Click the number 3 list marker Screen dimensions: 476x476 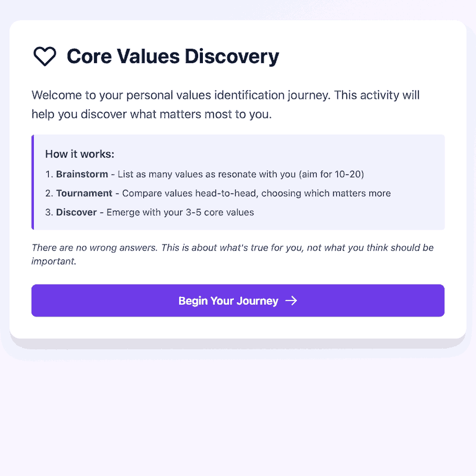click(49, 212)
